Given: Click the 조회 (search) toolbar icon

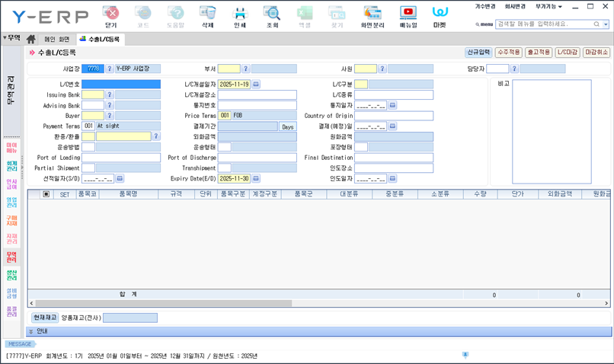Looking at the screenshot, I should click(x=272, y=15).
